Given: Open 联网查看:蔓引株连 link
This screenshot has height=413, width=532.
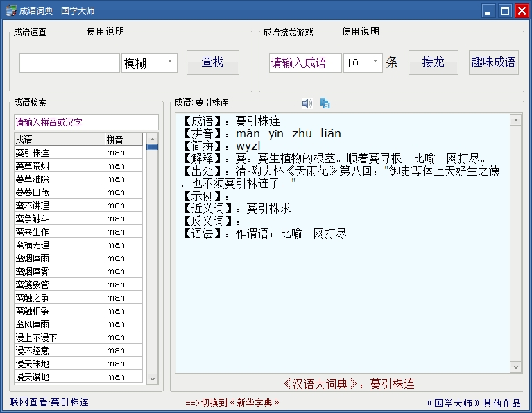Looking at the screenshot, I should 49,402.
